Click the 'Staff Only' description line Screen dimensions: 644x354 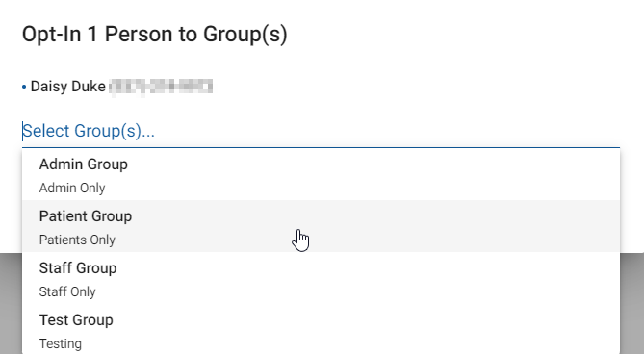(67, 291)
